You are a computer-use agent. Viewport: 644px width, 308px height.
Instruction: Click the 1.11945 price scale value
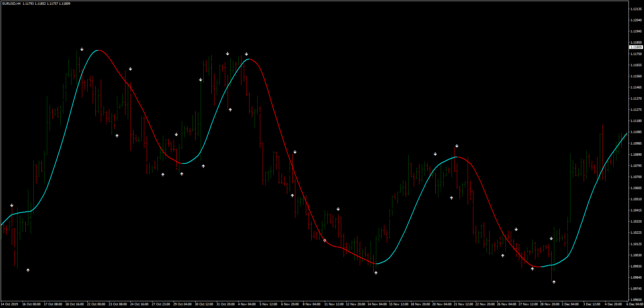tap(636, 31)
